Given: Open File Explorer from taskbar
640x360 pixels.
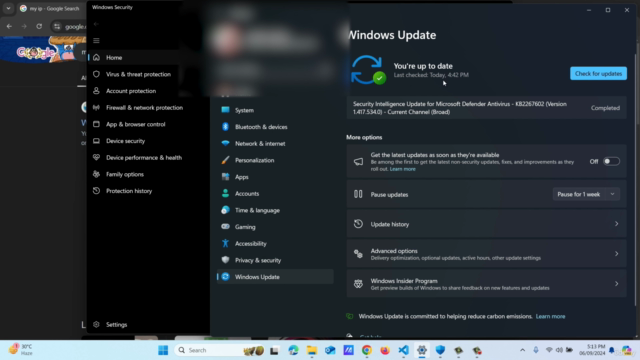Looking at the screenshot, I should pos(312,350).
